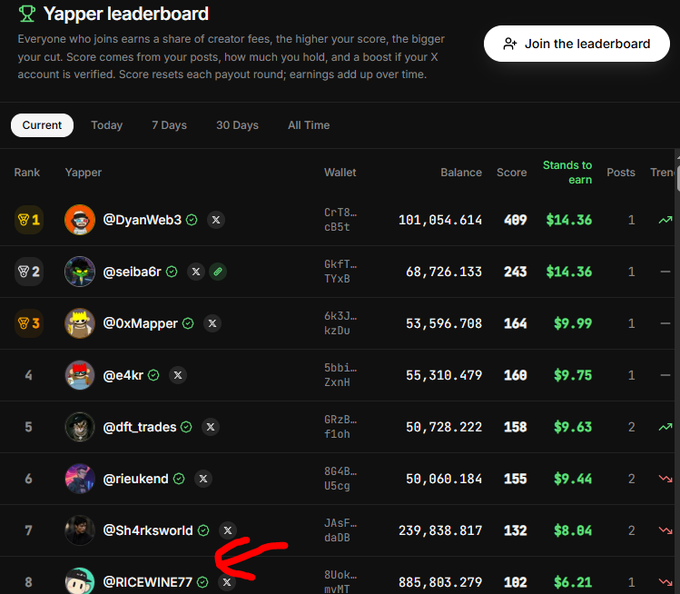Click wallet address GkfT…TYxB
Image resolution: width=680 pixels, height=594 pixels.
tap(340, 272)
